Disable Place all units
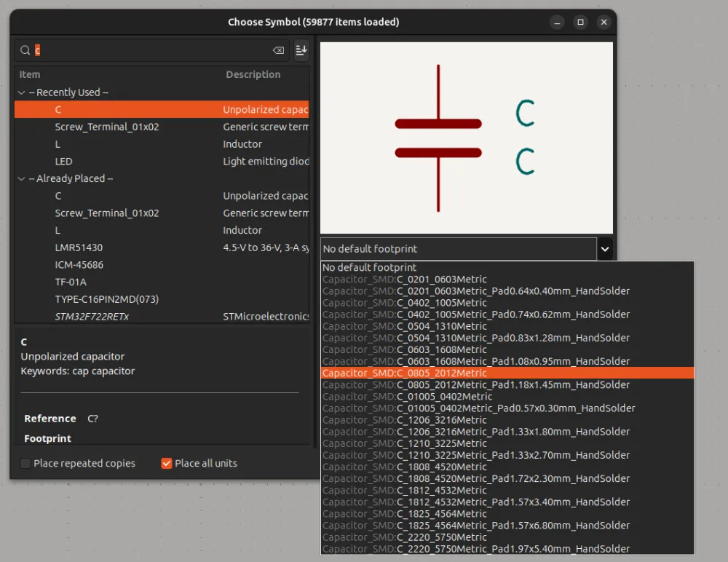The width and height of the screenshot is (728, 562). [166, 463]
